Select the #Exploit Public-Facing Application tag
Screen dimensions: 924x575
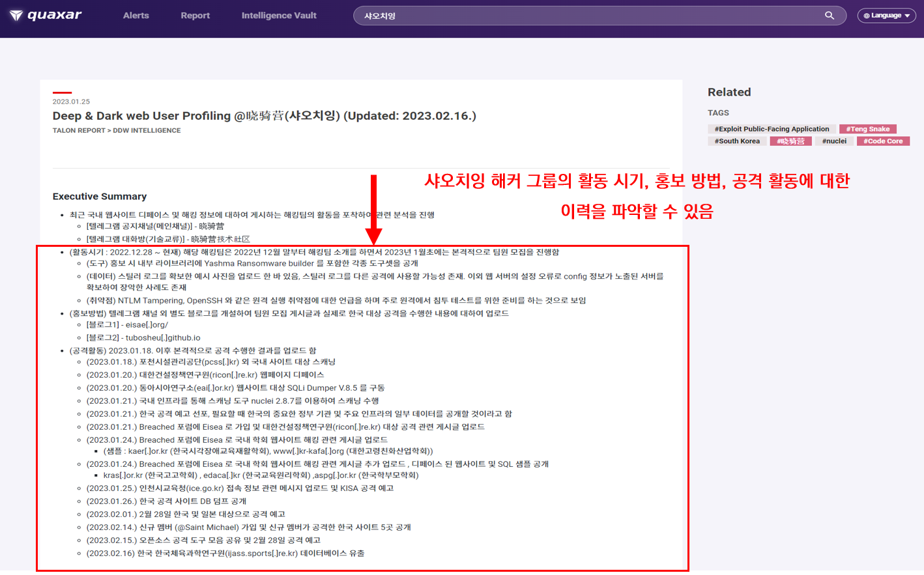point(772,129)
